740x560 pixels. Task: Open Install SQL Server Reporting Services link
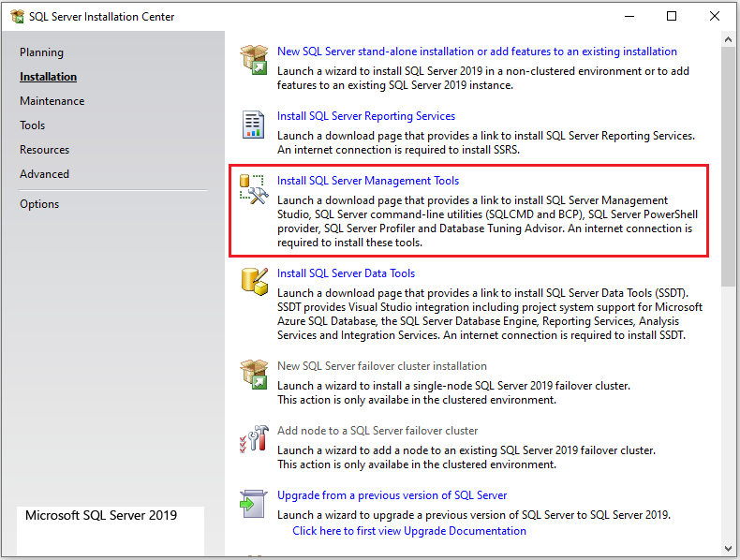366,116
